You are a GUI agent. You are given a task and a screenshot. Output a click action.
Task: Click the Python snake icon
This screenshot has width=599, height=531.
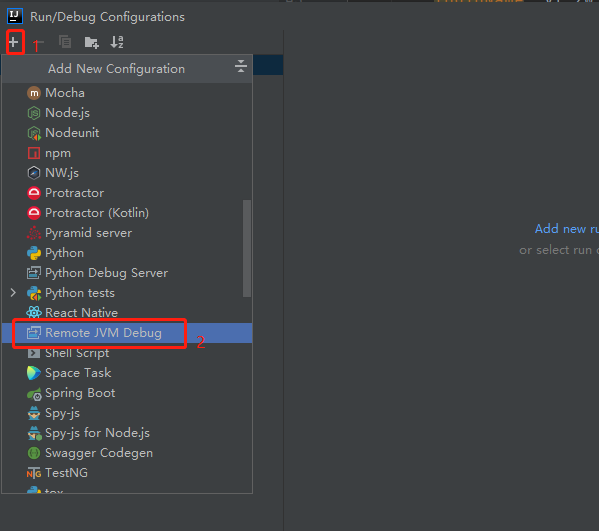[x=34, y=253]
